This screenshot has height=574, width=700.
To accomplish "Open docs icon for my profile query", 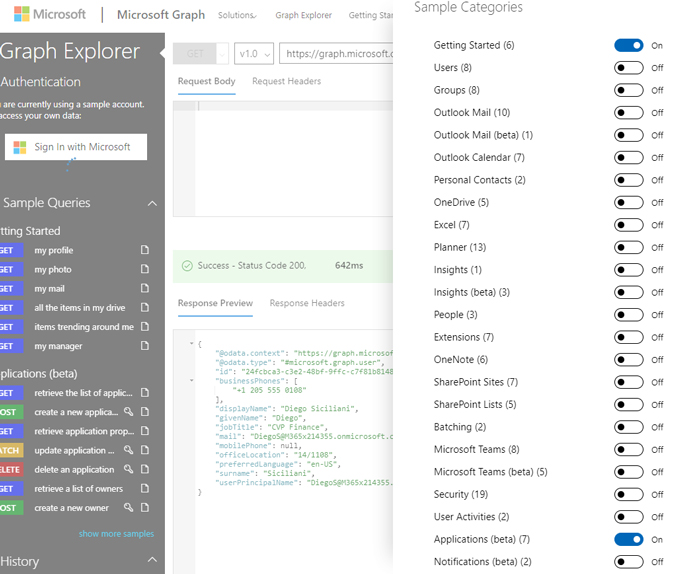I will point(145,250).
